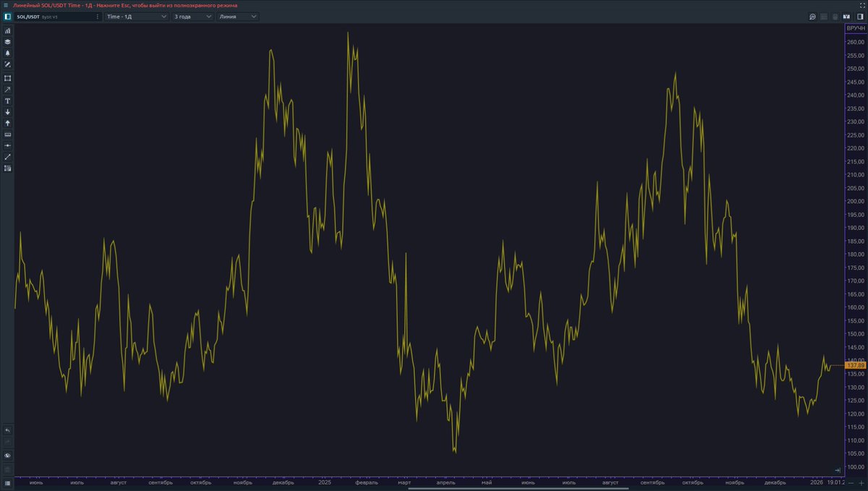Screen dimensions: 868x491
Task: Click the 260,00 price axis label
Action: [x=856, y=42]
